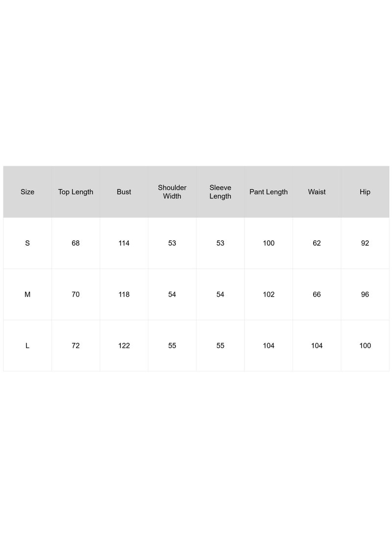Select waist value 62 in S row
The height and width of the screenshot is (535, 392).
click(317, 243)
